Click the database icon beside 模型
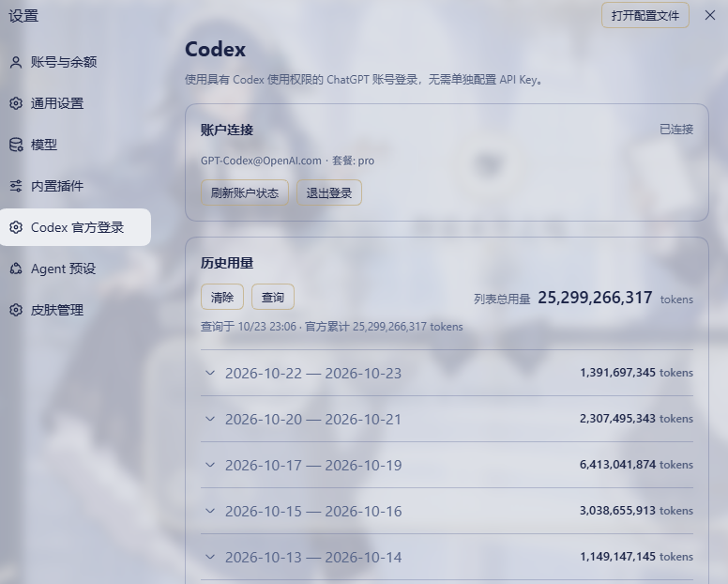The width and height of the screenshot is (728, 584). 16,145
